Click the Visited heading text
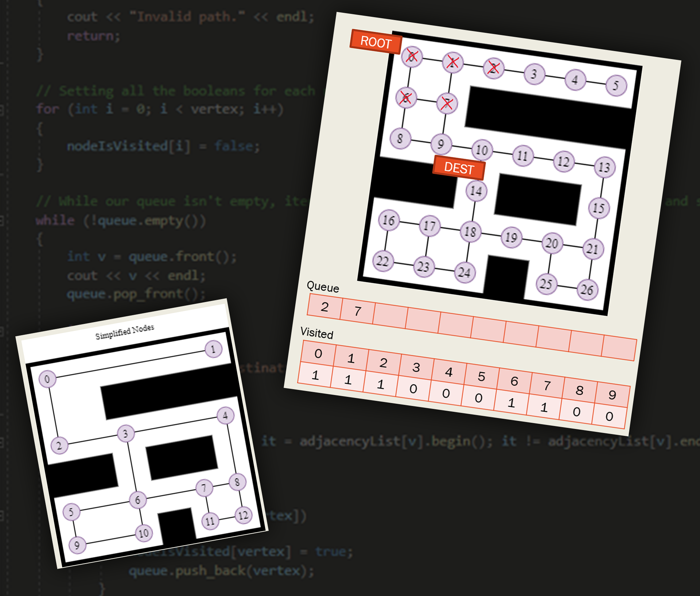This screenshot has width=700, height=596. coord(317,333)
